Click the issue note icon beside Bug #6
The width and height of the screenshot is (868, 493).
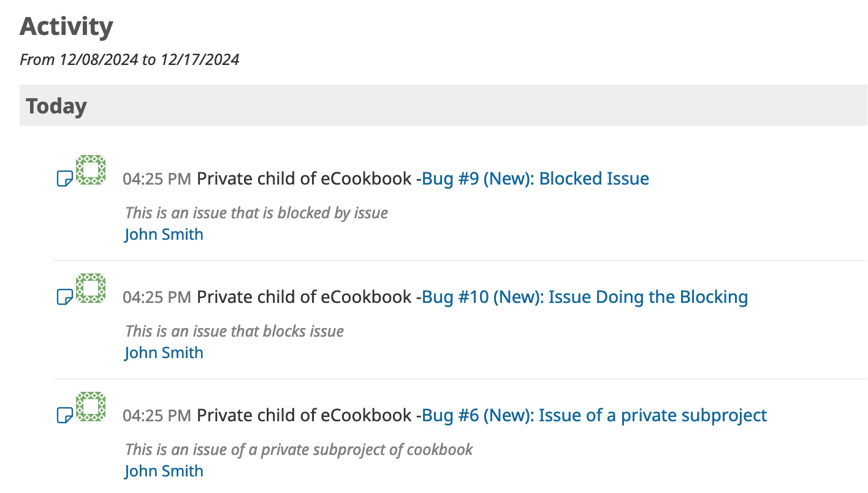(x=64, y=415)
